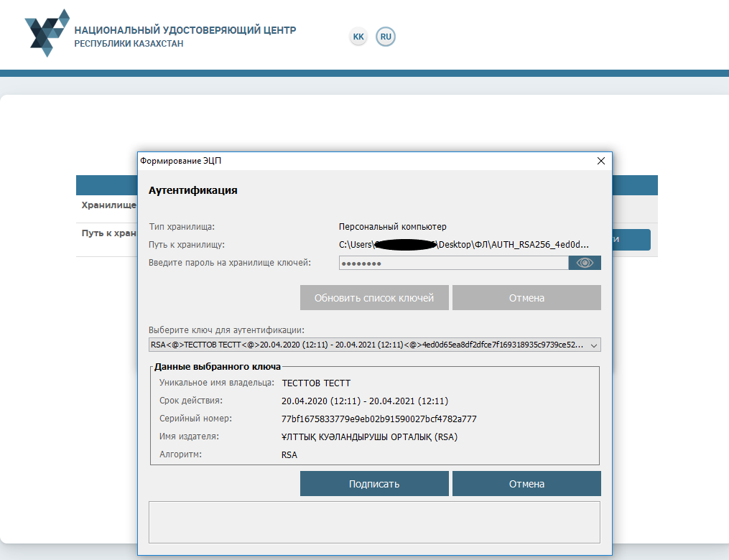
Task: Click the serial number value 77bf1675833779e9...
Action: (379, 419)
